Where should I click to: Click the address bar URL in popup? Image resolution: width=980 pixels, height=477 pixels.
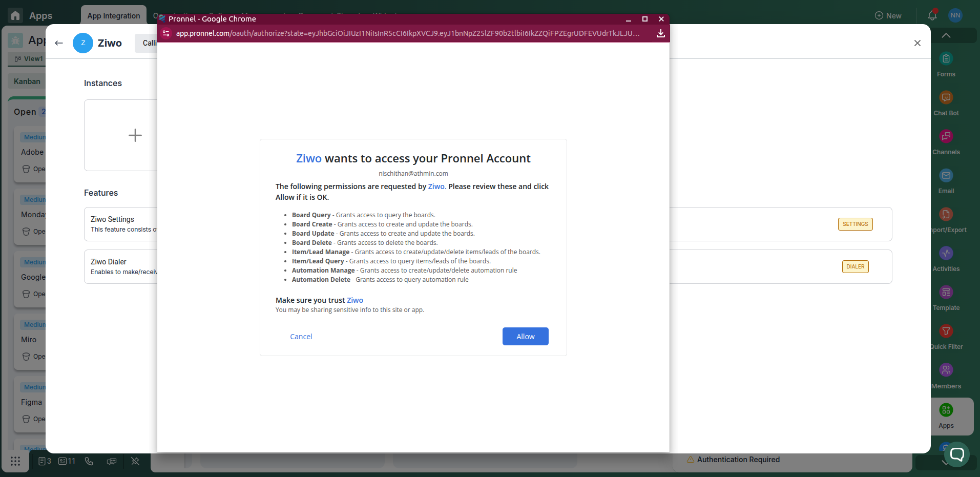pyautogui.click(x=407, y=33)
